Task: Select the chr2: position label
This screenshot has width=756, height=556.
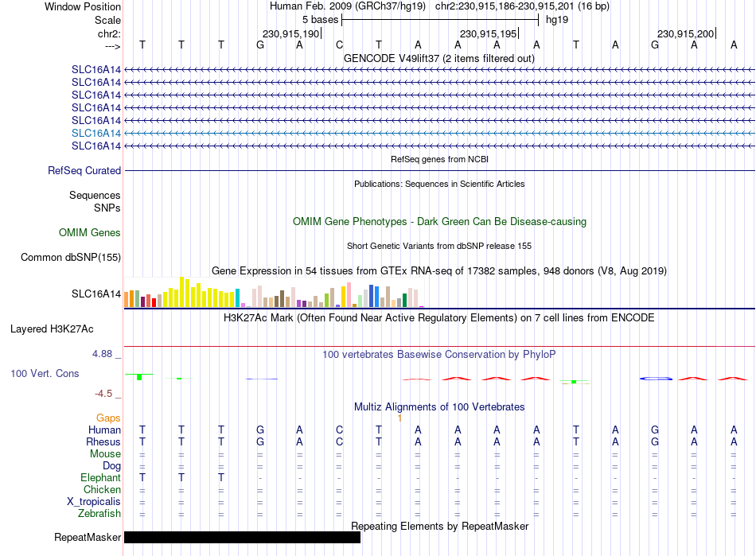Action: pyautogui.click(x=109, y=33)
